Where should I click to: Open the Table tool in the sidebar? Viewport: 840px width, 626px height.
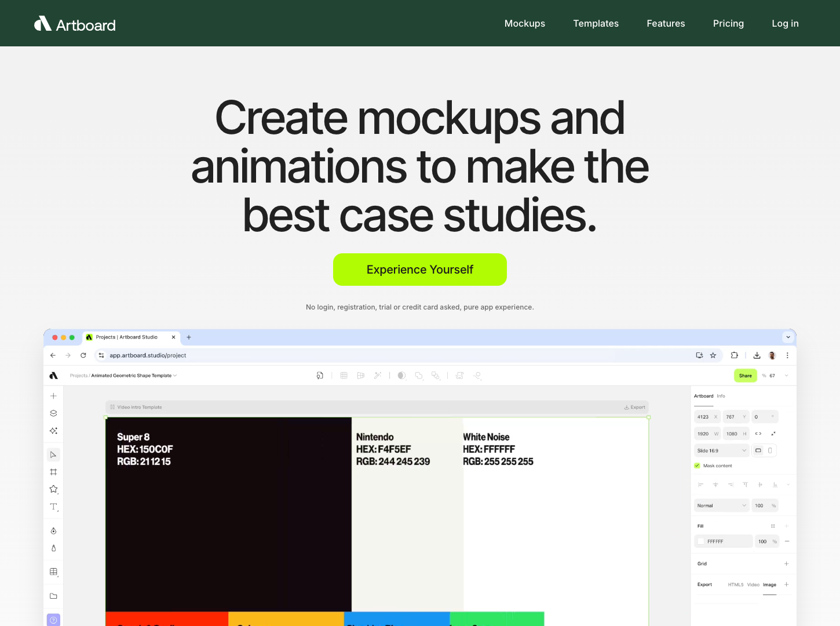53,572
